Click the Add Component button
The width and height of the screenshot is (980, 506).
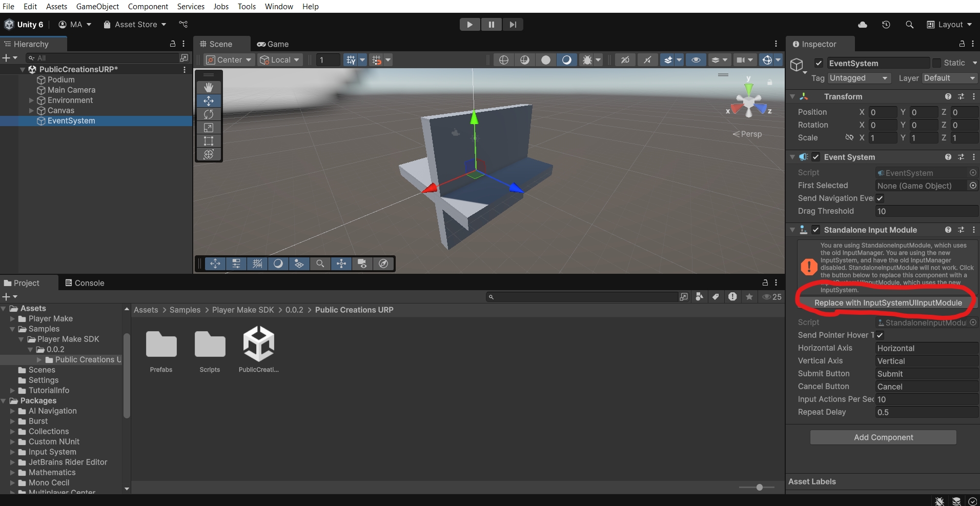point(883,437)
